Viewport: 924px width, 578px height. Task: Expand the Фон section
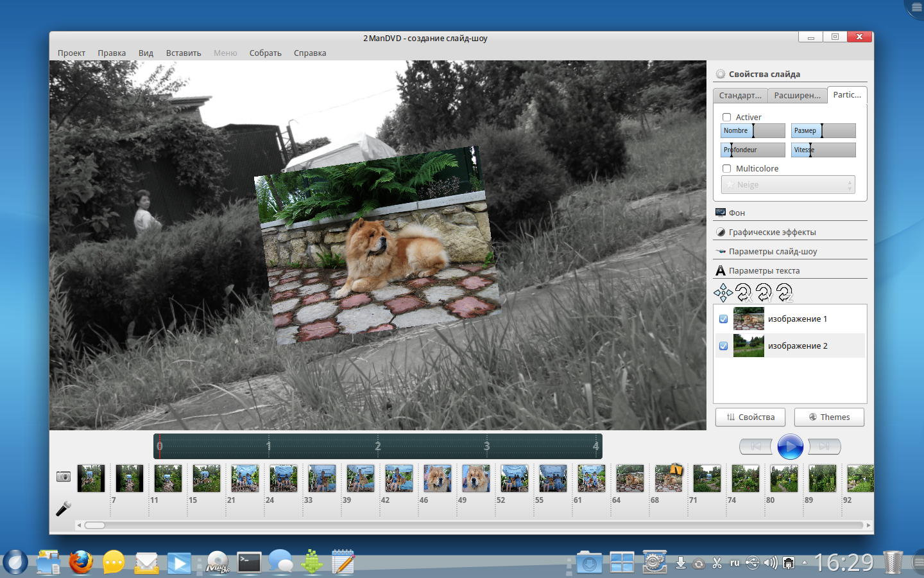click(737, 213)
